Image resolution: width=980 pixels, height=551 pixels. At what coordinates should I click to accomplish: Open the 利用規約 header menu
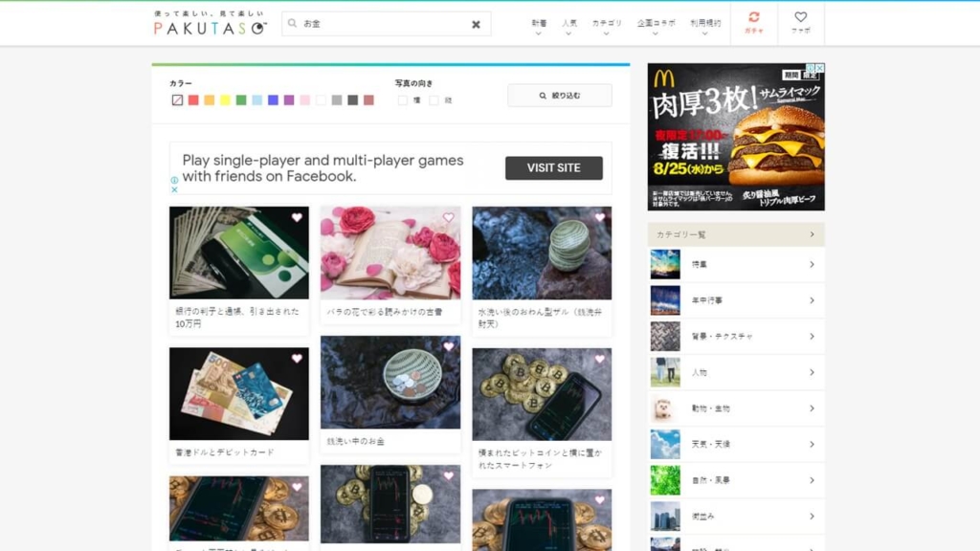coord(705,26)
